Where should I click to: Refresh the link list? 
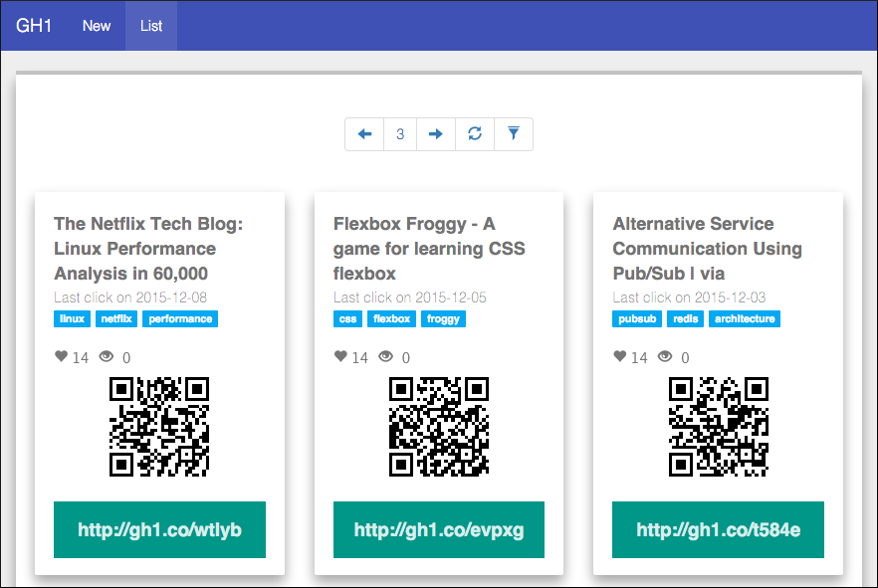[475, 134]
